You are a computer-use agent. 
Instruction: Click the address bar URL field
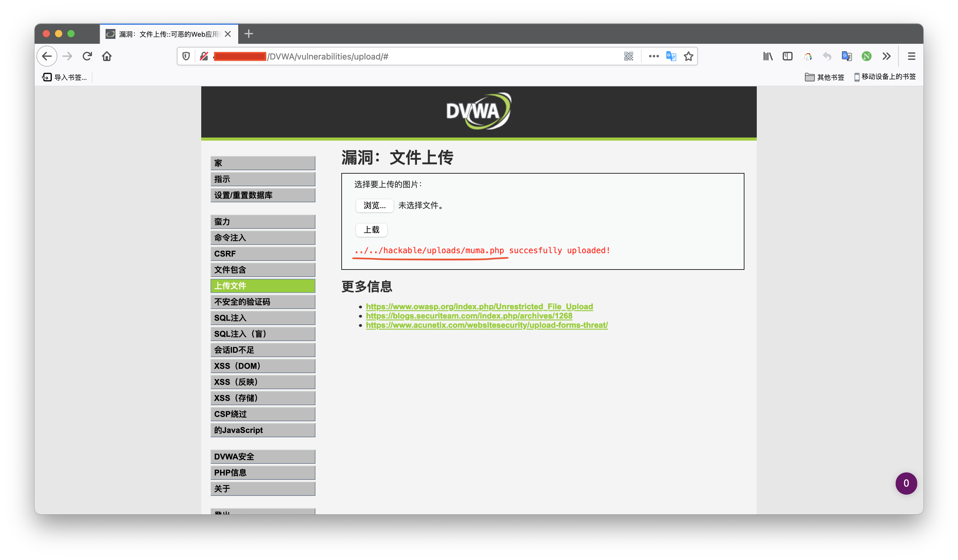(437, 56)
